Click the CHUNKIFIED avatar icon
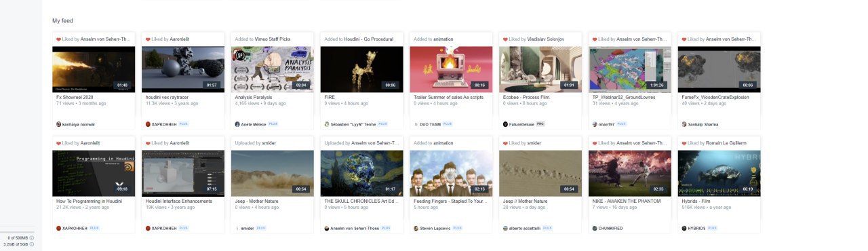Screen dimensions: 868x251 (x=595, y=228)
